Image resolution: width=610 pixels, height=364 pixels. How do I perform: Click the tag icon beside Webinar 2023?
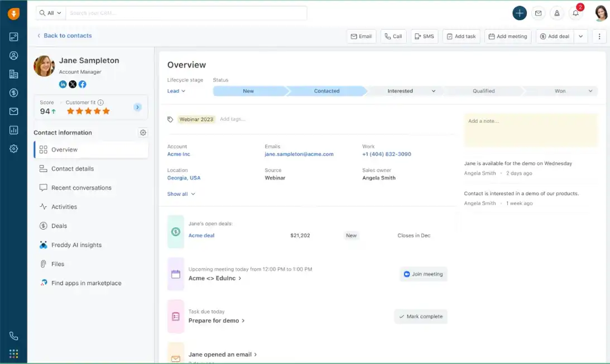click(x=170, y=119)
